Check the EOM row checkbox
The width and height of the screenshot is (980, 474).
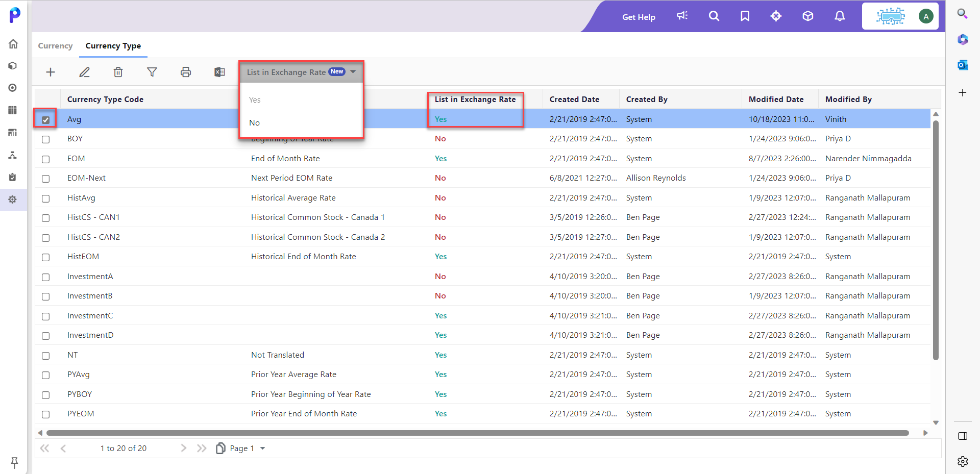tap(46, 159)
